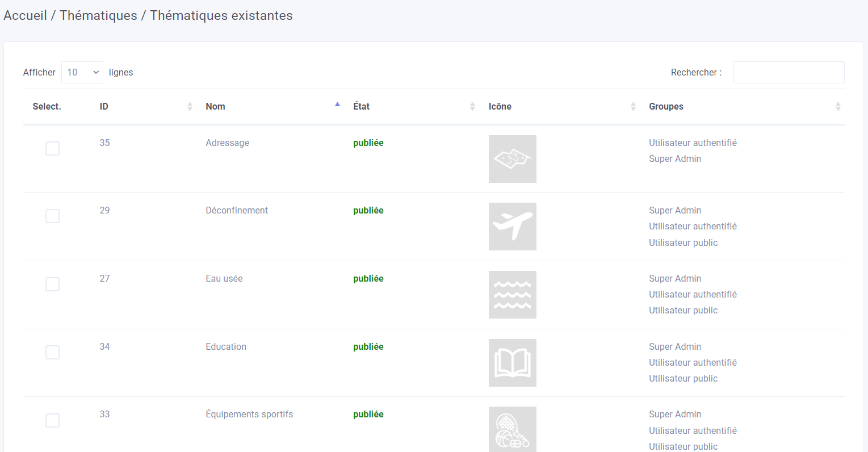
Task: Click the Équipements sportifs racket icon
Action: [512, 429]
